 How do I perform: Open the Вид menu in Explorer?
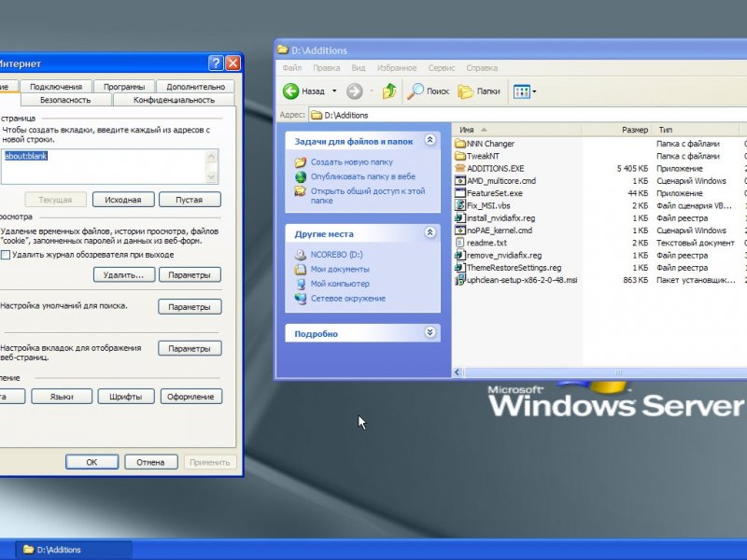point(359,68)
